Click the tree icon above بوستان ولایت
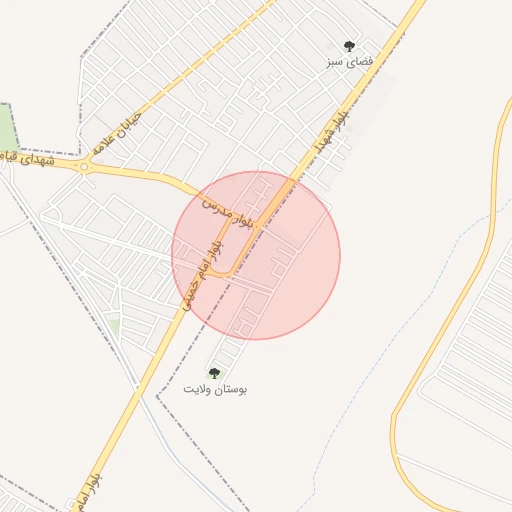512x512 pixels. coord(214,373)
